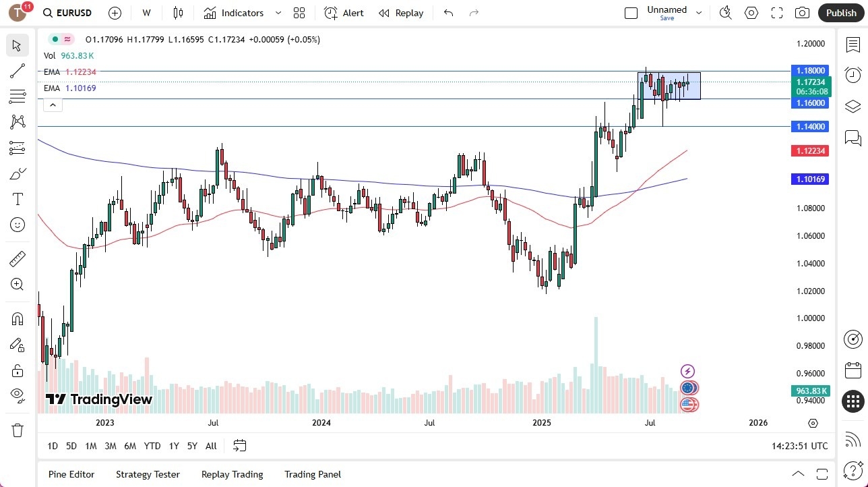Click the Publish button
868x487 pixels.
pyautogui.click(x=840, y=12)
